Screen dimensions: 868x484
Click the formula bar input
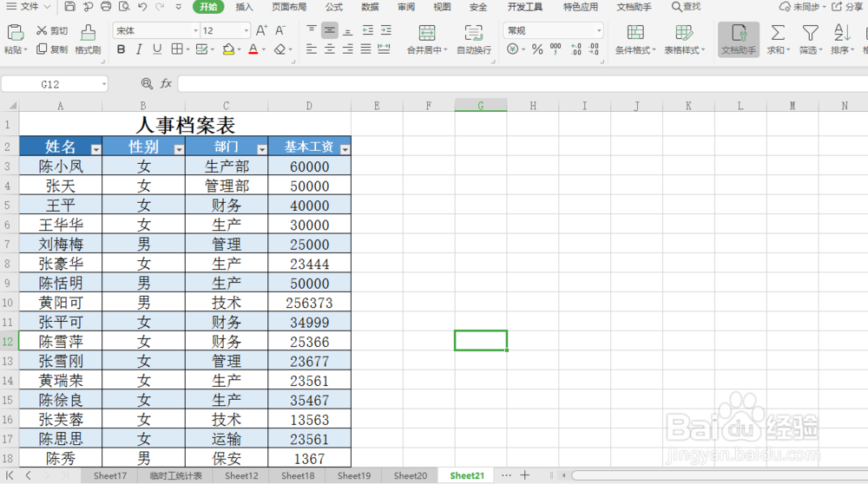tap(523, 84)
